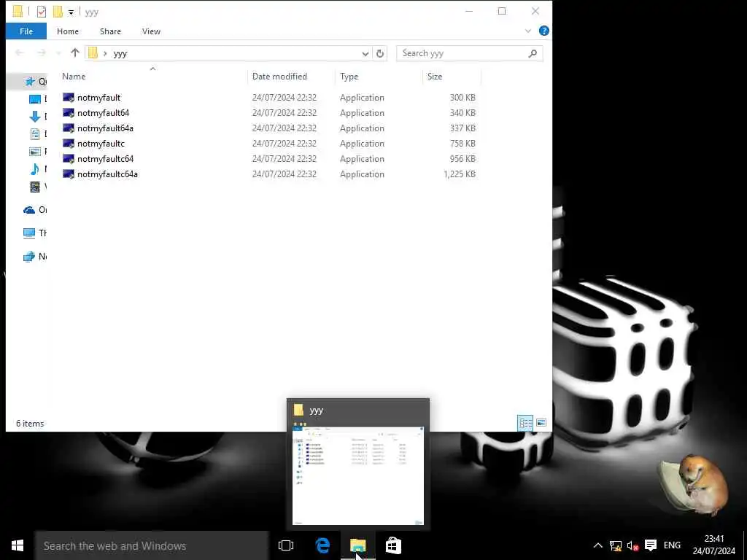Click Search the web and Windows box
The image size is (747, 560).
pyautogui.click(x=152, y=545)
